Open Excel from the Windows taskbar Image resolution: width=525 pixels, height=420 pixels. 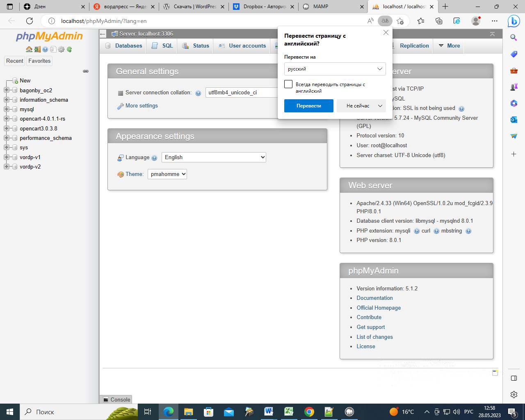[289, 411]
